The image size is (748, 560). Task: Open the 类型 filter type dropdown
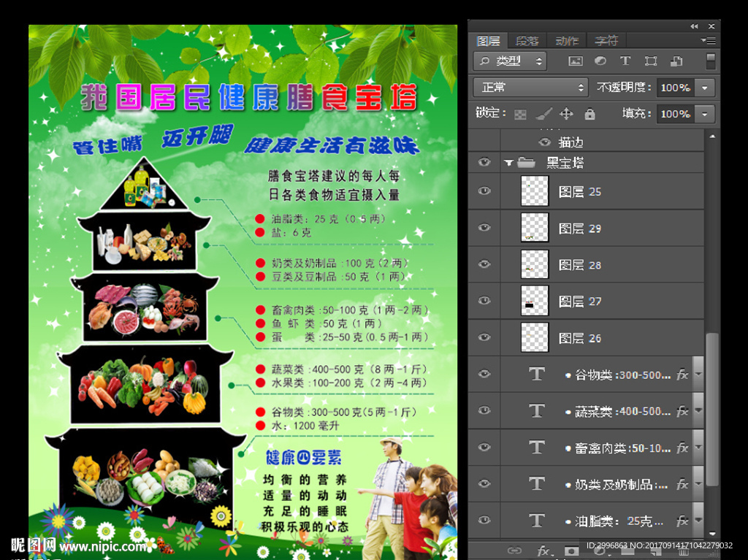click(510, 61)
